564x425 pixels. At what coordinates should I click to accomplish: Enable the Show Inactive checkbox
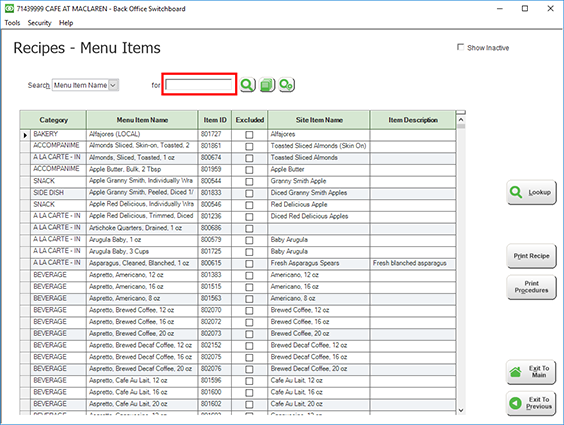(460, 47)
